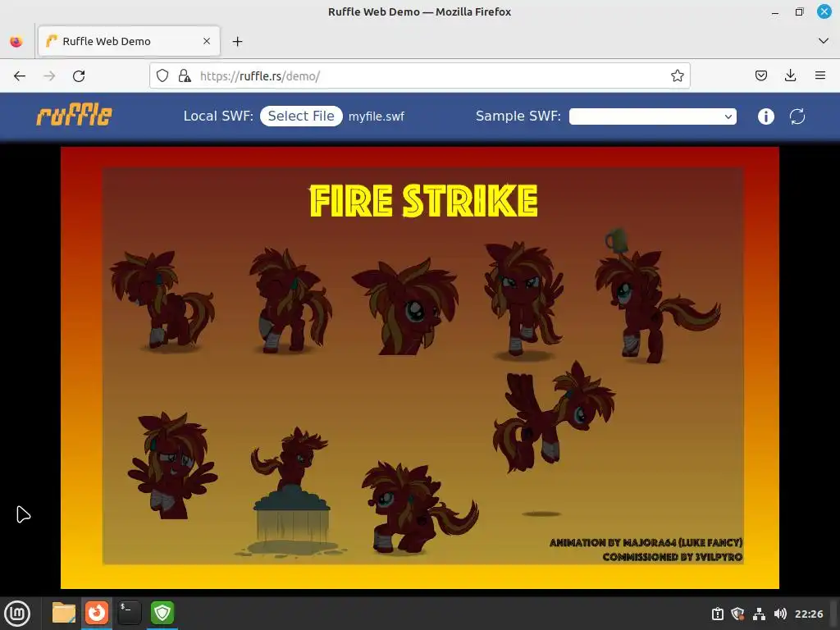Expand the list all tabs chevron

pyautogui.click(x=824, y=41)
